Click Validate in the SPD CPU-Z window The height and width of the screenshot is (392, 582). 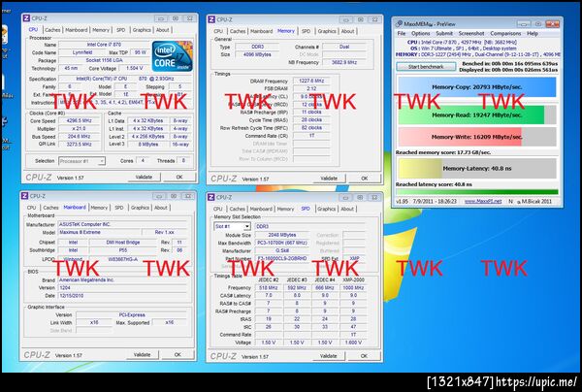(x=329, y=356)
